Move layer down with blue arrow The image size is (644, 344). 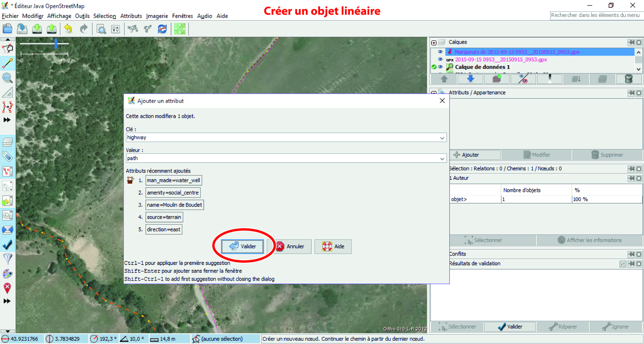pyautogui.click(x=470, y=79)
